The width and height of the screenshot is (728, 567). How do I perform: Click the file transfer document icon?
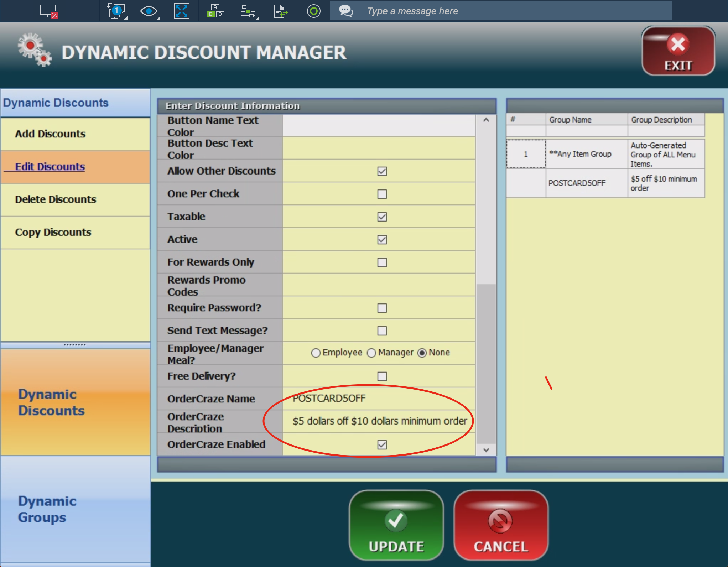point(281,11)
